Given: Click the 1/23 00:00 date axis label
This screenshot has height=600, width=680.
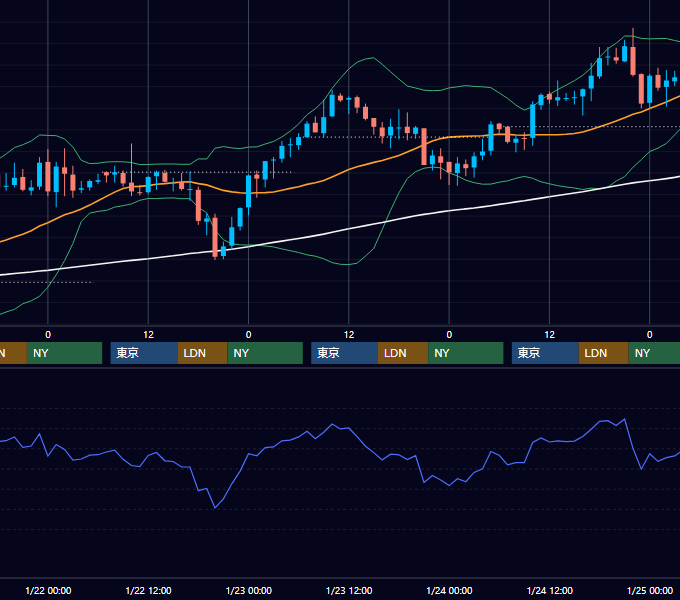Looking at the screenshot, I should 248,590.
